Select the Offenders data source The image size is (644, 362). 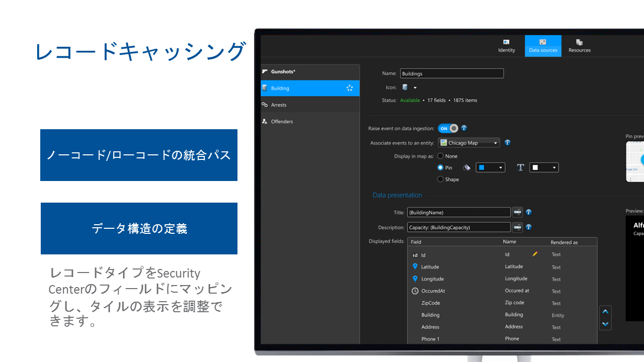point(310,121)
